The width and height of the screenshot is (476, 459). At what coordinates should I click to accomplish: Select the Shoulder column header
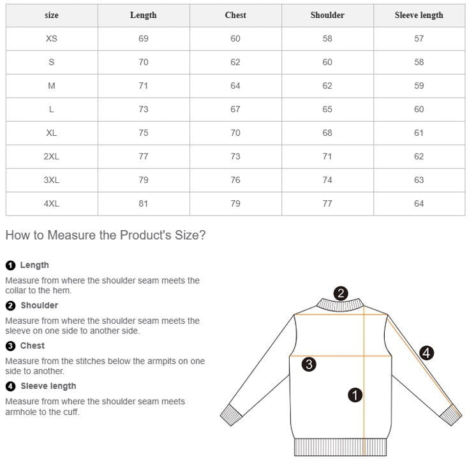(x=327, y=15)
